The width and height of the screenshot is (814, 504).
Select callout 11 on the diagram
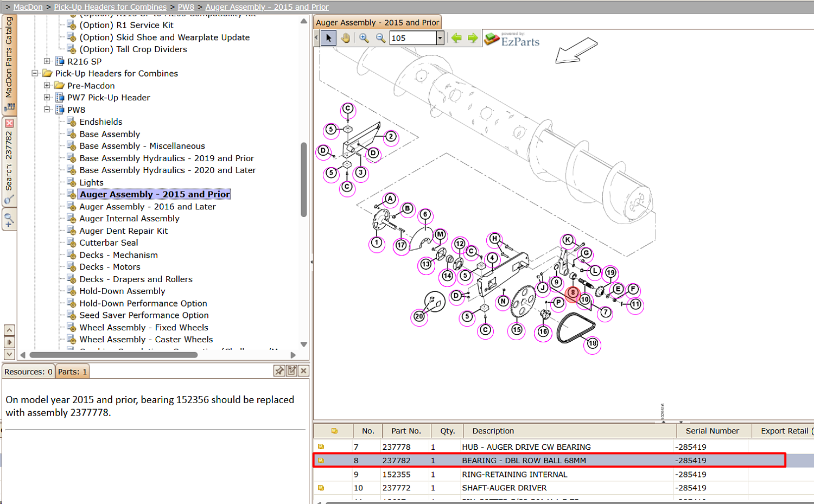(x=635, y=305)
